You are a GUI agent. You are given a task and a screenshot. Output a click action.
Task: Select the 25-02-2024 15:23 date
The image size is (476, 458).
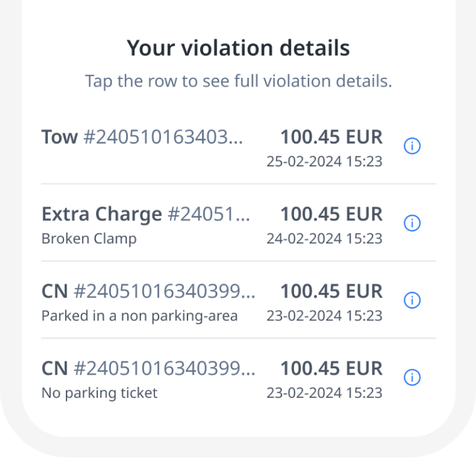coord(324,161)
